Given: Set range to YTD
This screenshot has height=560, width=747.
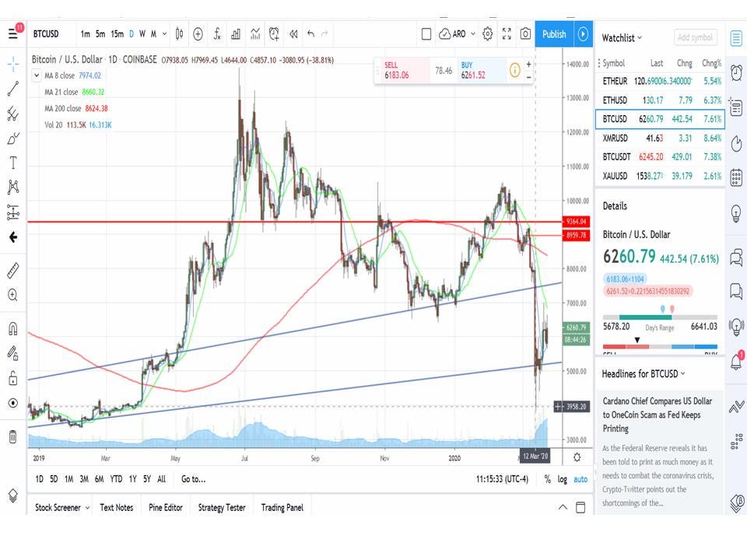Looking at the screenshot, I should [x=116, y=479].
